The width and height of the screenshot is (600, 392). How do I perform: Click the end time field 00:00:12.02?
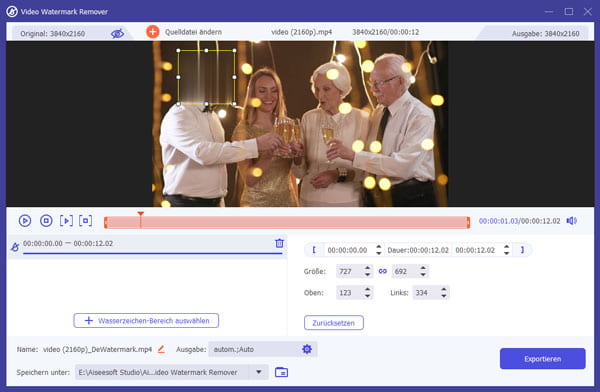[476, 250]
